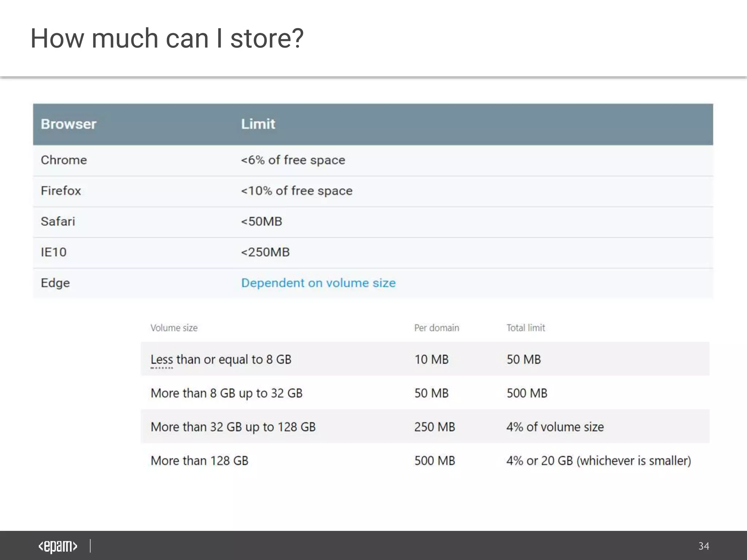This screenshot has width=747, height=560.
Task: Select the '<250MB' limit cell
Action: [x=265, y=252]
